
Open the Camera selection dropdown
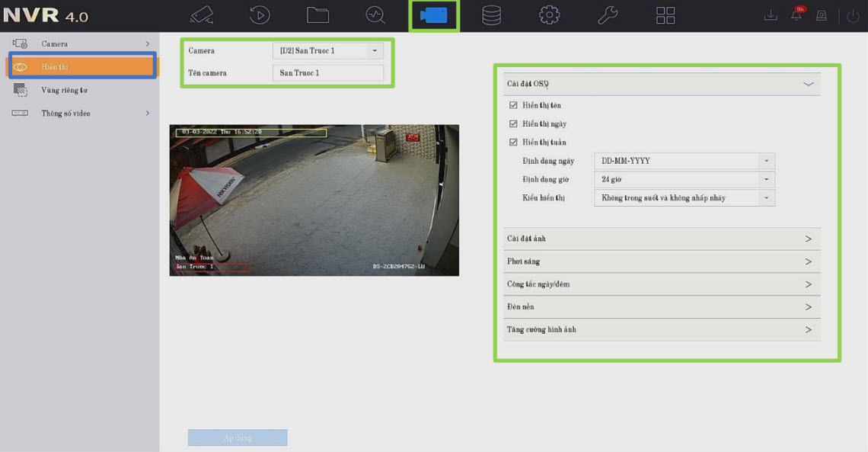point(327,51)
